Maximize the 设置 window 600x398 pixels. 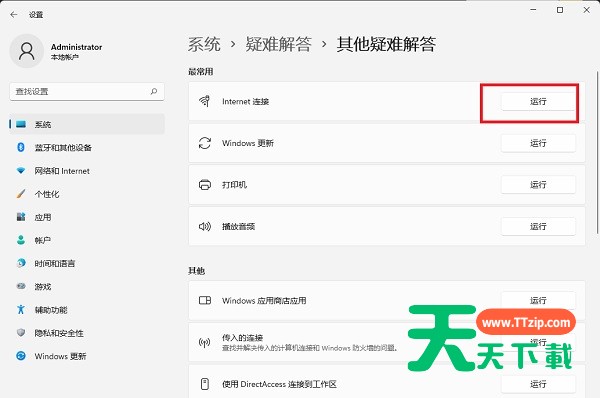pyautogui.click(x=560, y=10)
